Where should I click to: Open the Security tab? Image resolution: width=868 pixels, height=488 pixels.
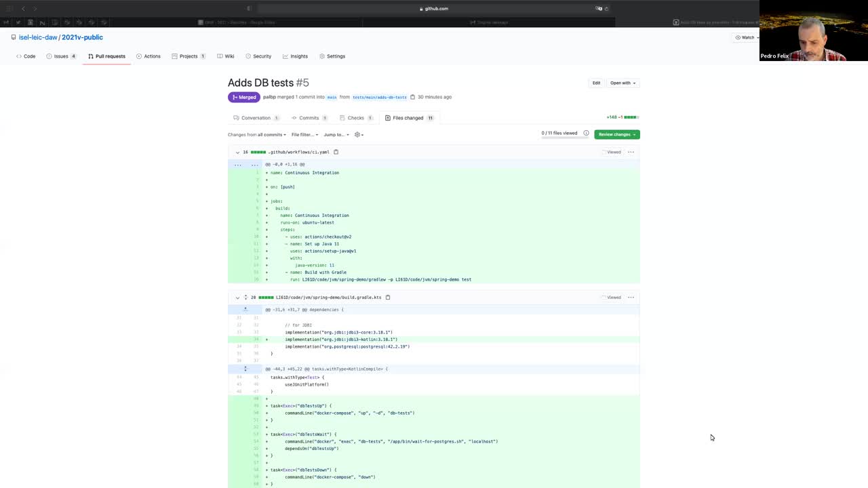[258, 56]
